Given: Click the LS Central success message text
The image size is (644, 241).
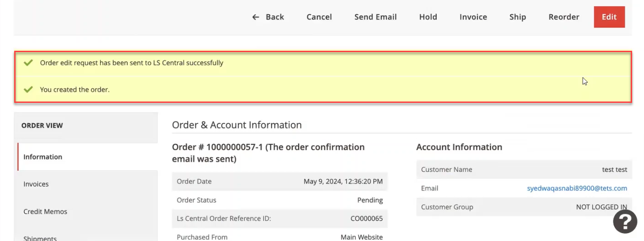Looking at the screenshot, I should click(x=131, y=63).
